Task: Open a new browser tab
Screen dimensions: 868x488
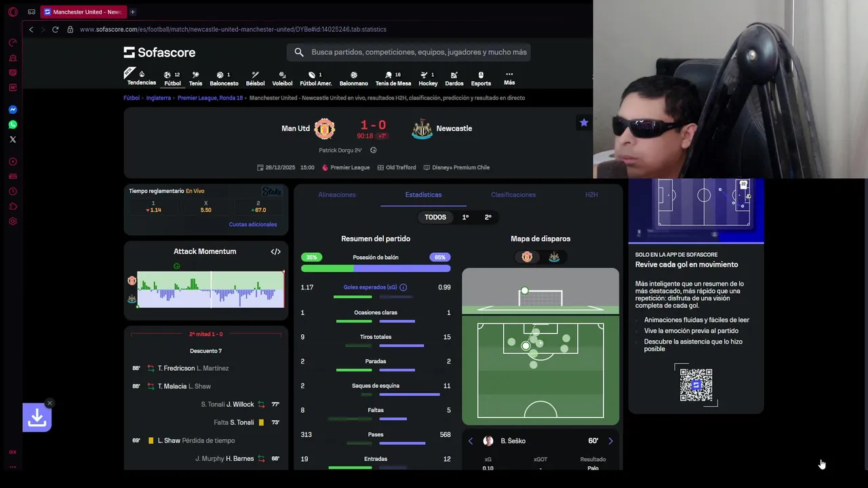Action: pos(132,12)
